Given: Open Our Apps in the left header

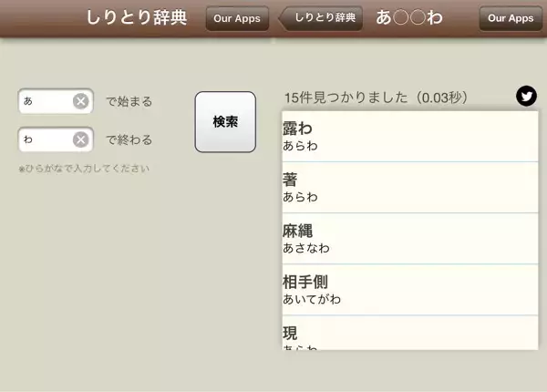Looking at the screenshot, I should point(237,18).
